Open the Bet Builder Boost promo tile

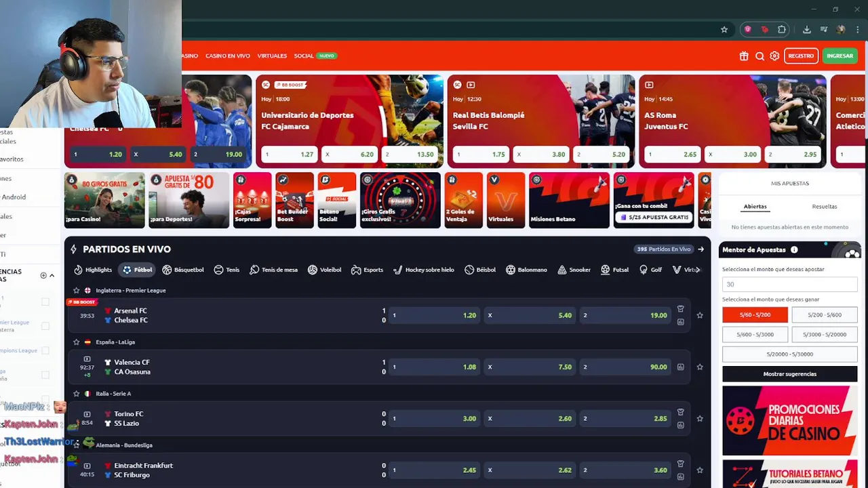(x=294, y=200)
